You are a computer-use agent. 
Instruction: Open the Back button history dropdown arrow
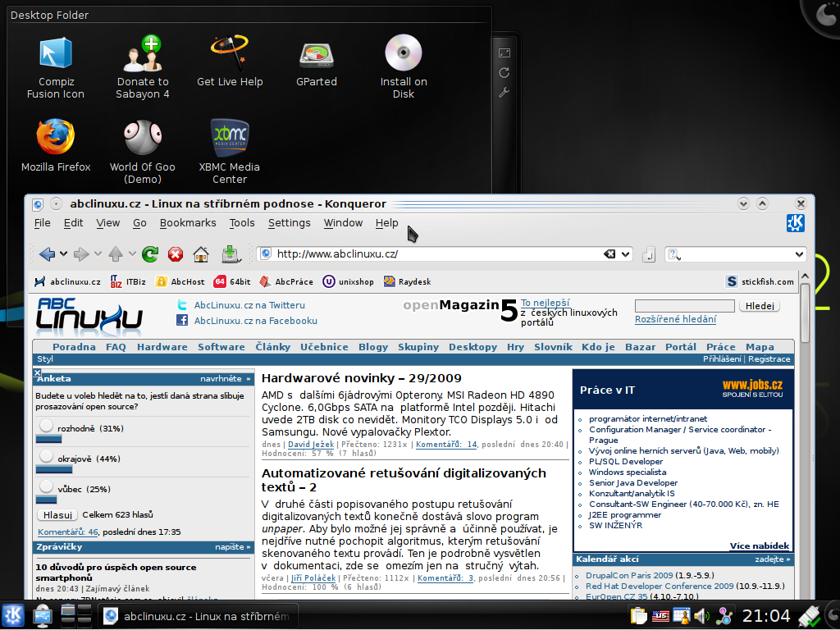pyautogui.click(x=63, y=254)
